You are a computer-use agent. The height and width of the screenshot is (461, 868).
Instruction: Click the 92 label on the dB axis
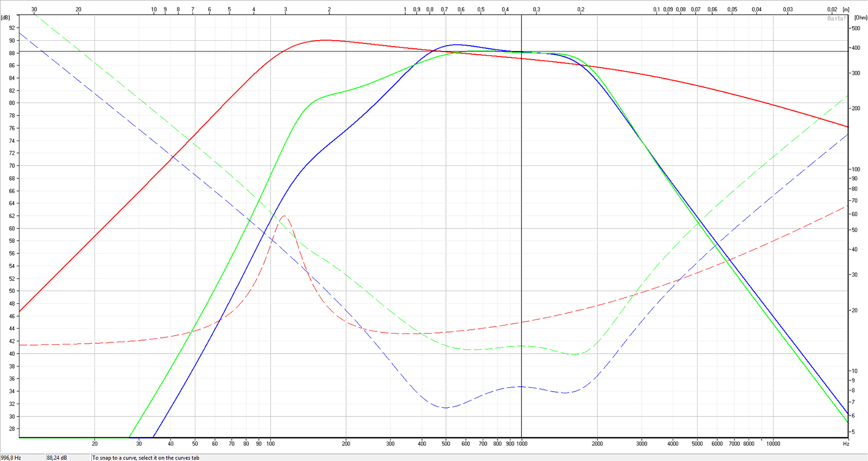[x=12, y=28]
